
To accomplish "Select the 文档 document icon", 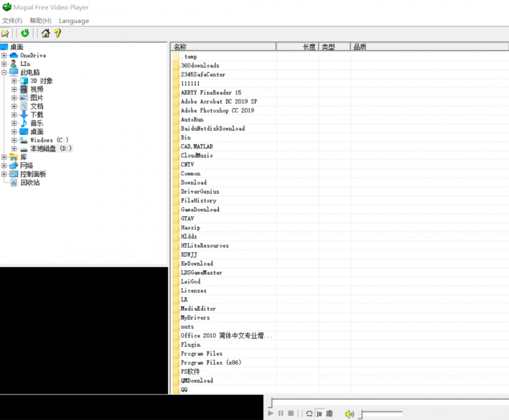I will [24, 106].
